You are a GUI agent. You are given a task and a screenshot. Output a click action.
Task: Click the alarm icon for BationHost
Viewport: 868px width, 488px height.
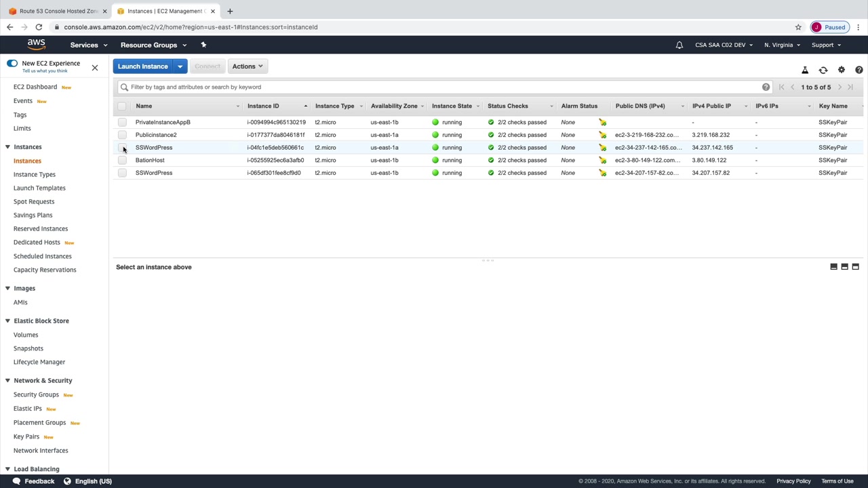coord(602,160)
